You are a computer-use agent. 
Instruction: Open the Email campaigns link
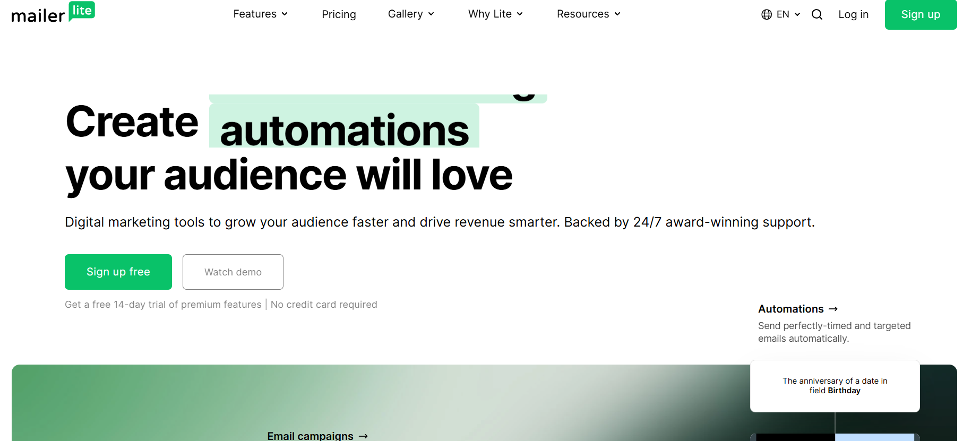[x=317, y=436]
